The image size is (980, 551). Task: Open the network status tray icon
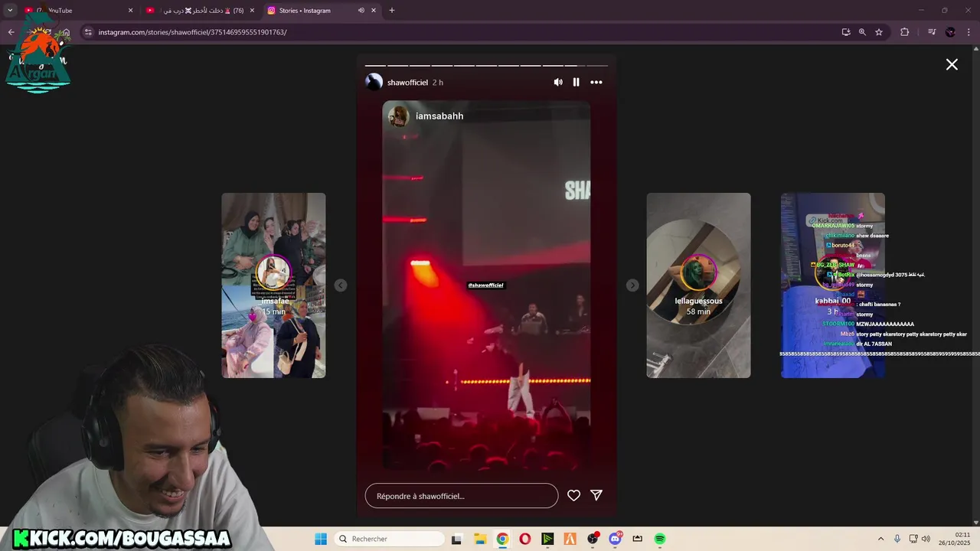tap(913, 539)
